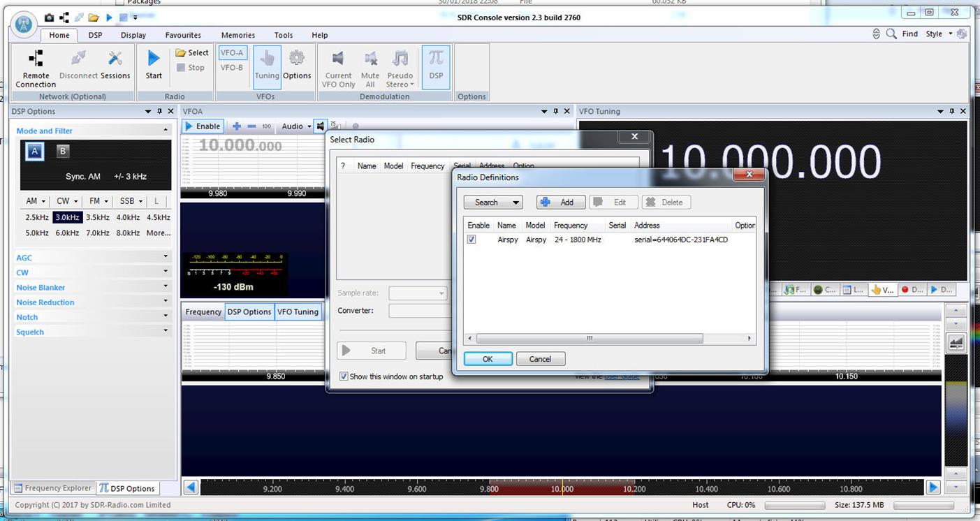
Task: Click the Style menu button
Action: pos(938,34)
